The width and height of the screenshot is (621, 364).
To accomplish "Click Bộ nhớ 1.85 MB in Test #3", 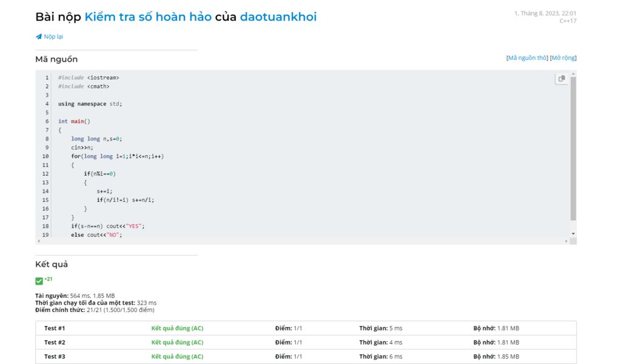I will [496, 357].
